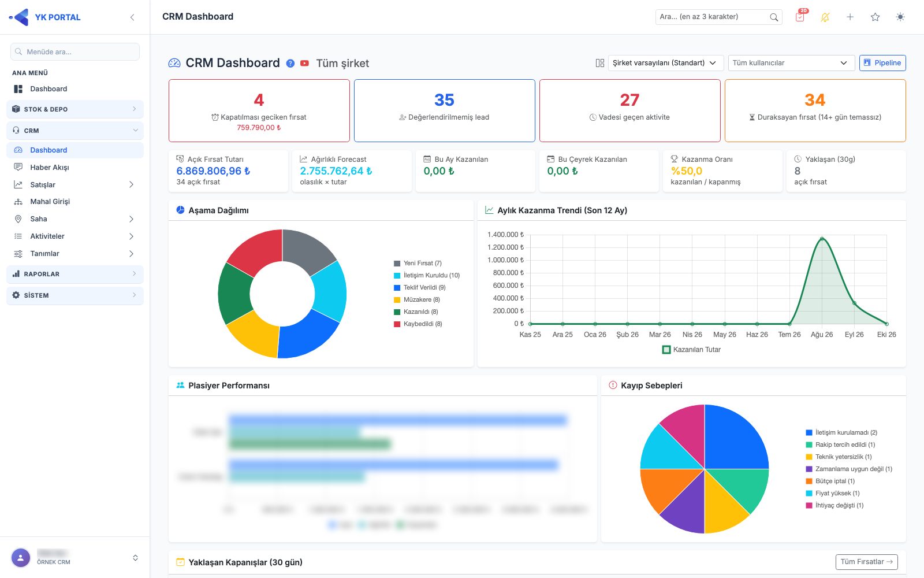Open the YouTube video icon beside title
This screenshot has width=924, height=578.
coord(304,64)
